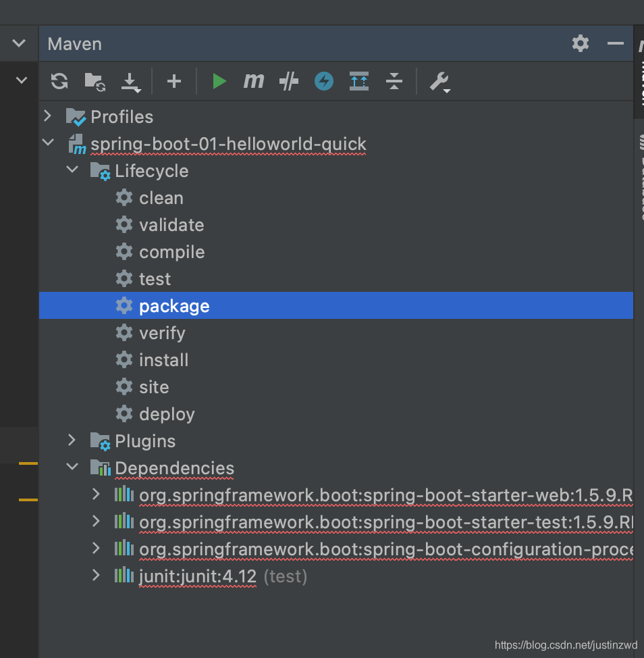Click the Dependencies folder icon

tap(100, 468)
